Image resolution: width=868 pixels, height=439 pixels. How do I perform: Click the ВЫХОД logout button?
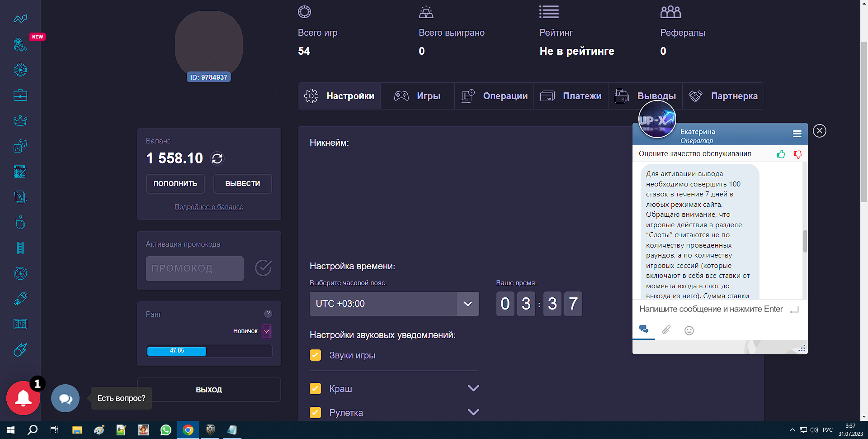point(209,390)
